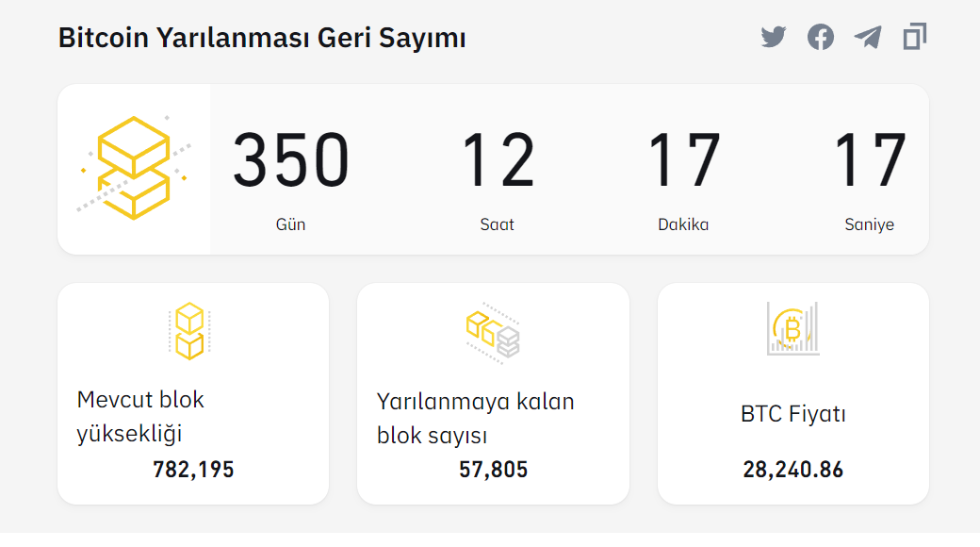Screen dimensions: 980x547
Task: Click the remaining blocks value 57,805
Action: click(493, 470)
